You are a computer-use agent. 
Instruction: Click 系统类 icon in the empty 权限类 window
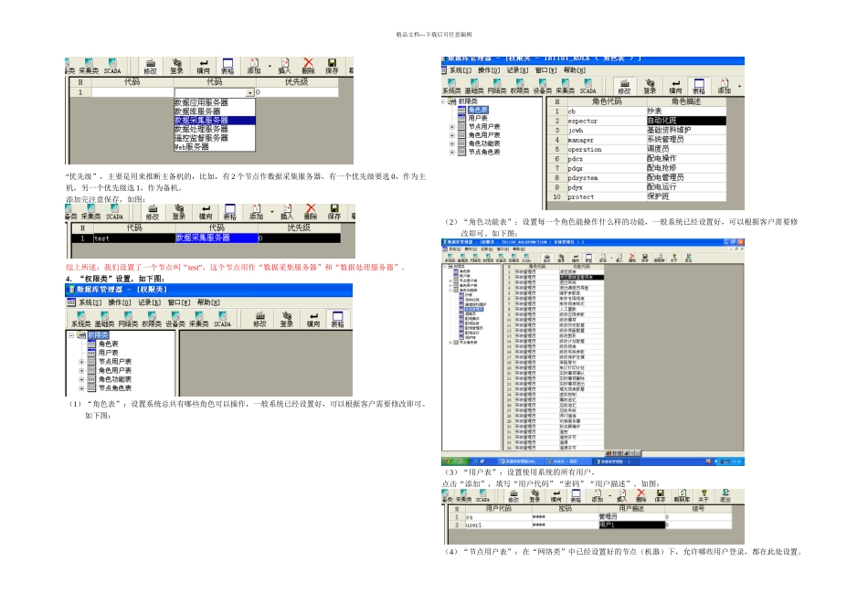[80, 320]
